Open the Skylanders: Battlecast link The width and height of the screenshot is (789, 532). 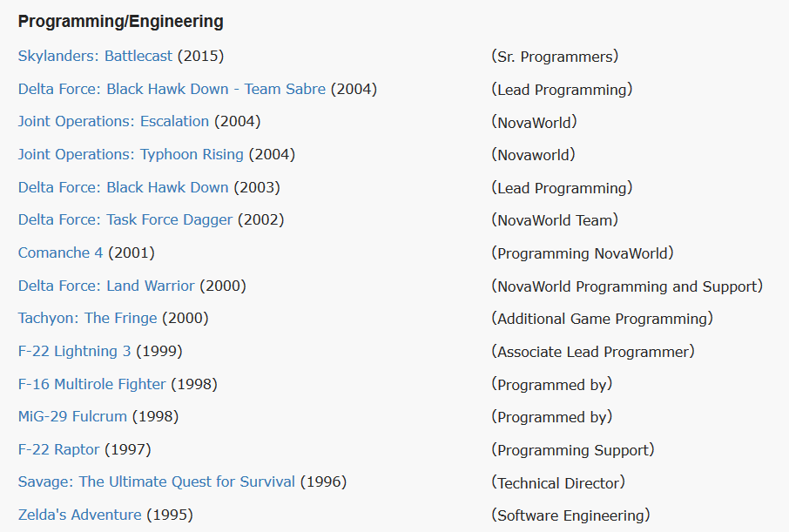[x=95, y=56]
